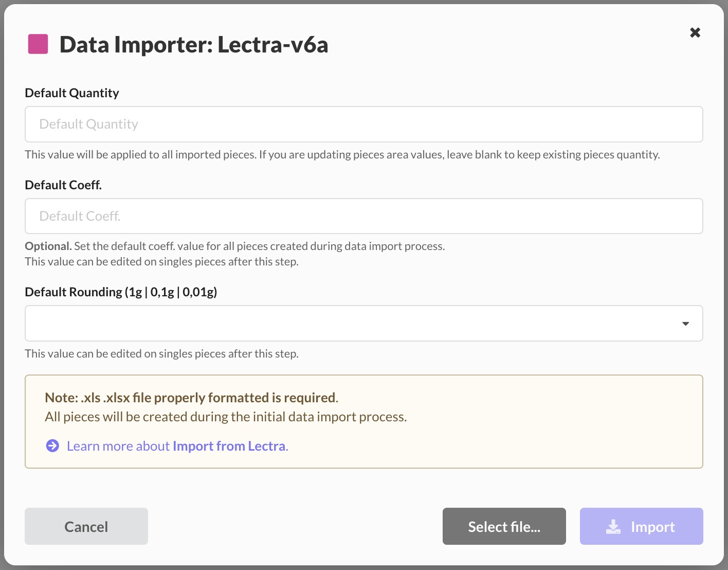Screen dimensions: 728x570
Task: Click into the Default Coeff. text box
Action: pos(363,217)
